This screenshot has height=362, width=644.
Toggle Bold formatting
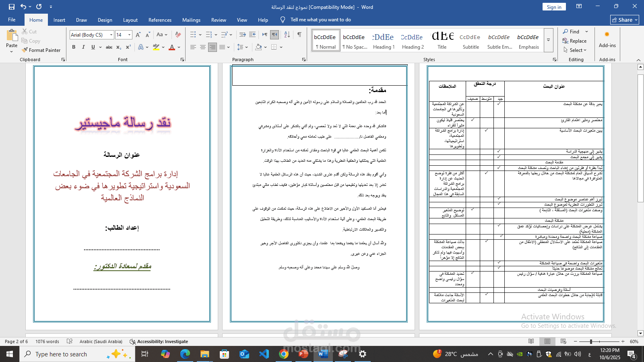pos(74,47)
